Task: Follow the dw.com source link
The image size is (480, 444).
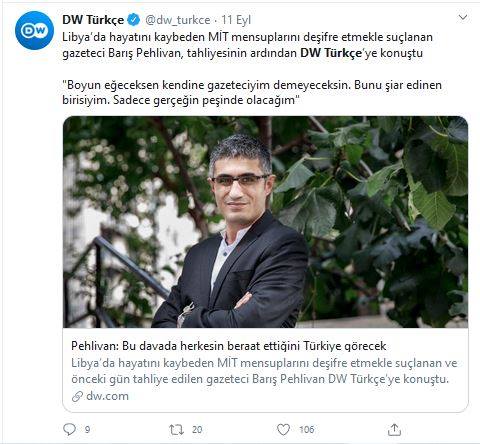Action: (107, 396)
